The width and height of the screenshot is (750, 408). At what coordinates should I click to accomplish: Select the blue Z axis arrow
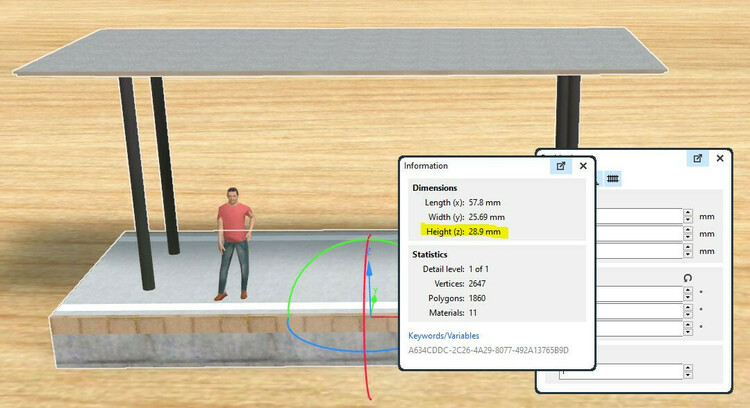point(369,268)
